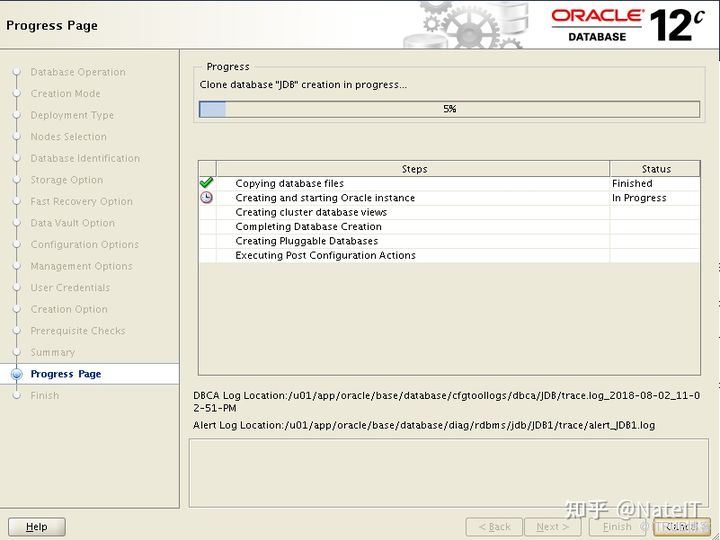The image size is (720, 540).
Task: Select Database Identification step in sidebar
Action: (x=85, y=158)
